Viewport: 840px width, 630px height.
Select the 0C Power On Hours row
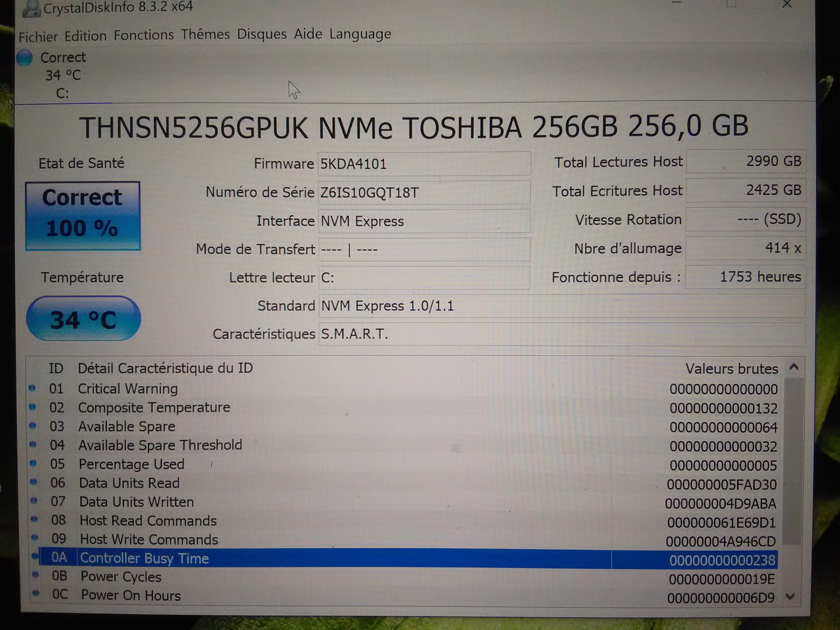(403, 596)
